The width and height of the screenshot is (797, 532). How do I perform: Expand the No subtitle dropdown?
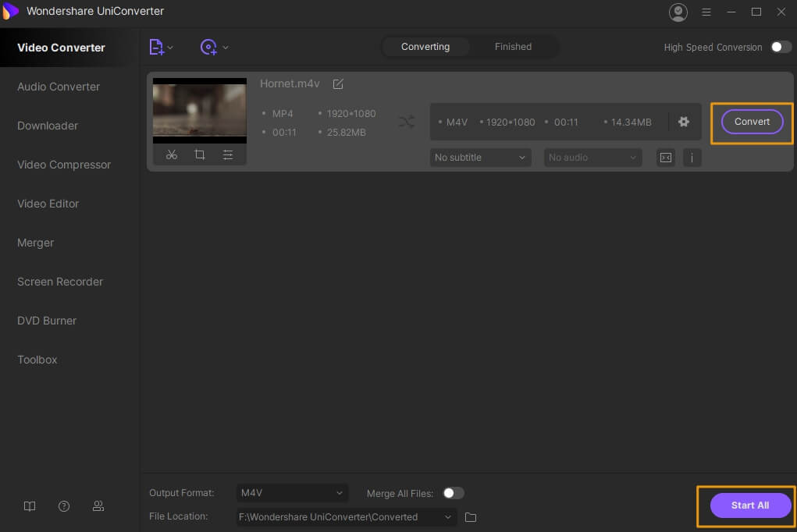coord(480,158)
